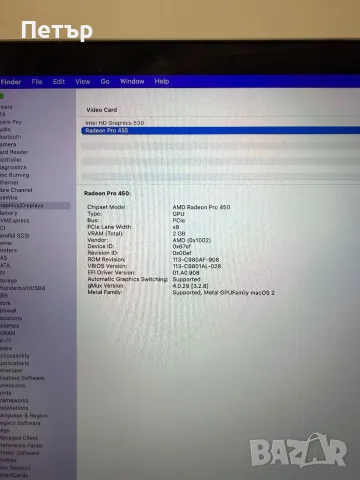
Task: Select WWAN in the sidebar
Action: point(8,333)
